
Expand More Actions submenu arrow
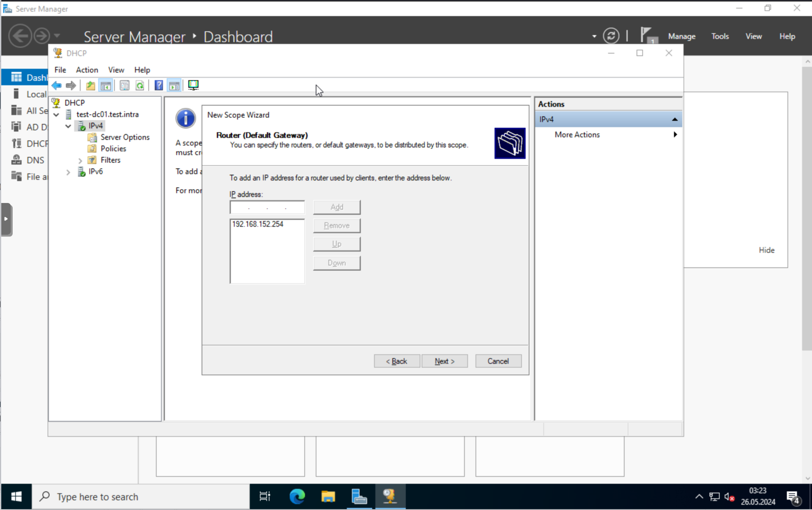click(675, 134)
